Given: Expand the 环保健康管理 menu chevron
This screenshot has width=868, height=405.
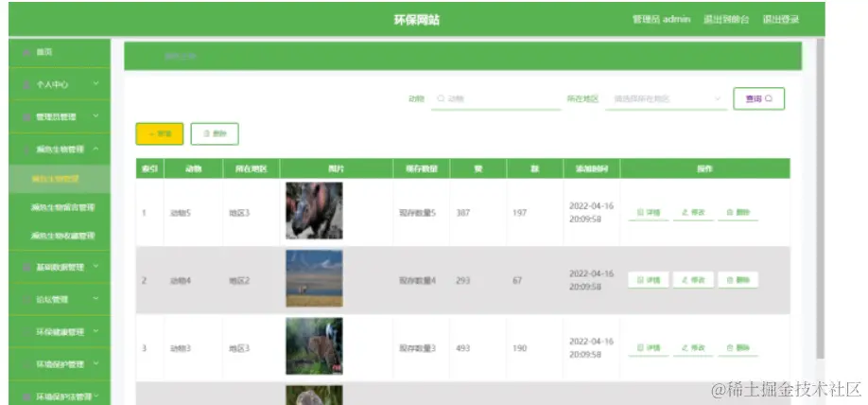Looking at the screenshot, I should [x=95, y=331].
